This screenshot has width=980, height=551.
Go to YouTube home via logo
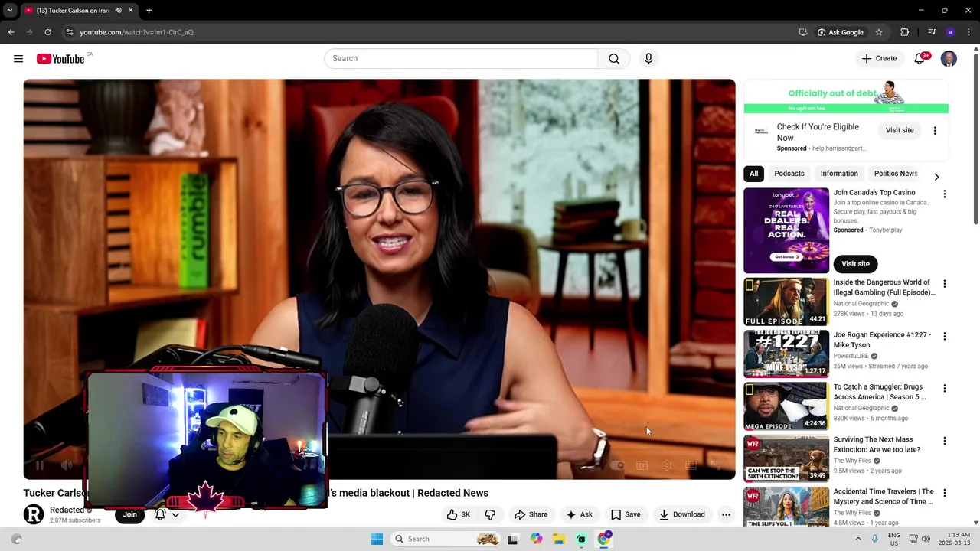60,59
